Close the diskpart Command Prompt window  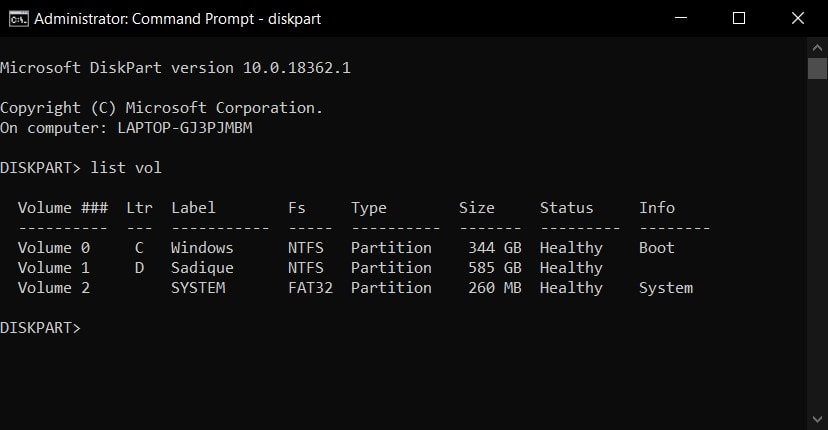(798, 18)
